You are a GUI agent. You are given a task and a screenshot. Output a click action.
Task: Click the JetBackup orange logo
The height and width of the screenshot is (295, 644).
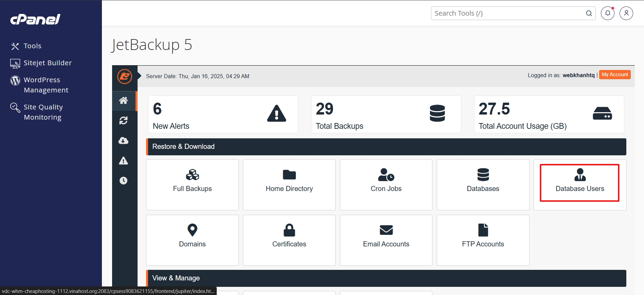(x=125, y=76)
